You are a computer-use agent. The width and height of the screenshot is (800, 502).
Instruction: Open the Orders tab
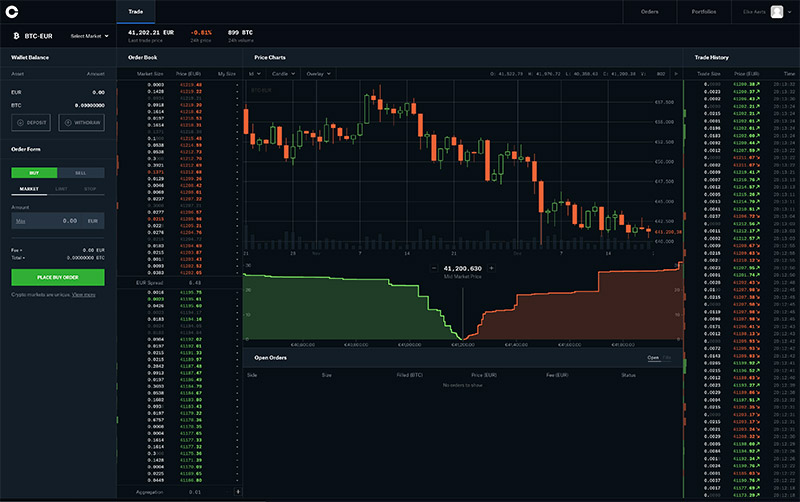[649, 11]
